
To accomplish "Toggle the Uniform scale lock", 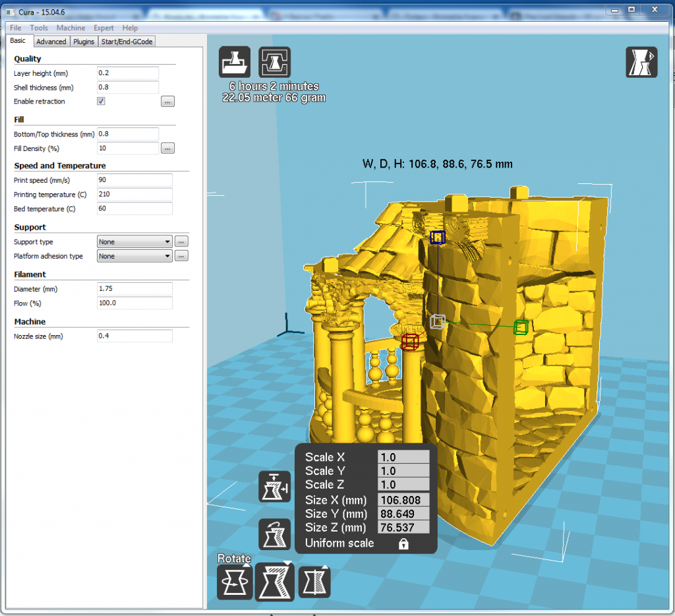I will point(403,544).
